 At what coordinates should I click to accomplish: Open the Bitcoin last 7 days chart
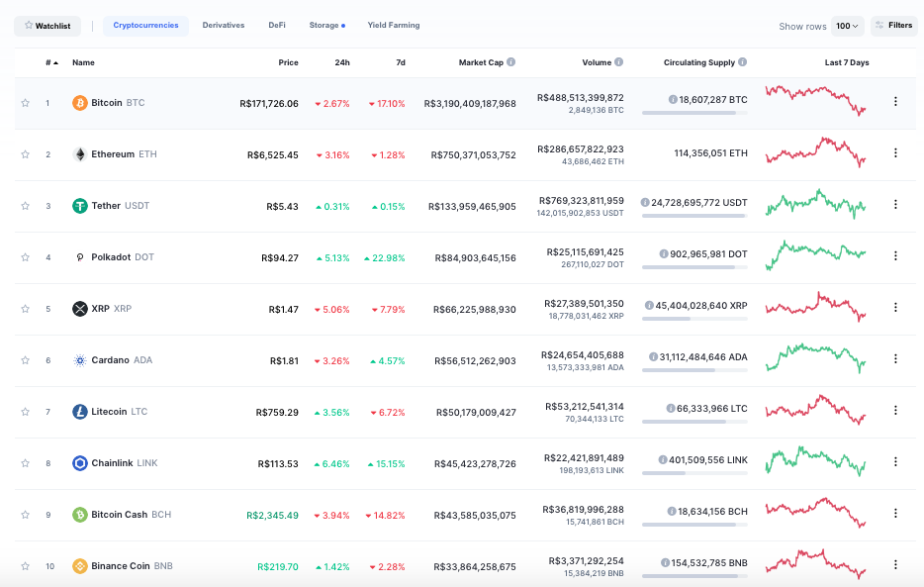[x=815, y=101]
